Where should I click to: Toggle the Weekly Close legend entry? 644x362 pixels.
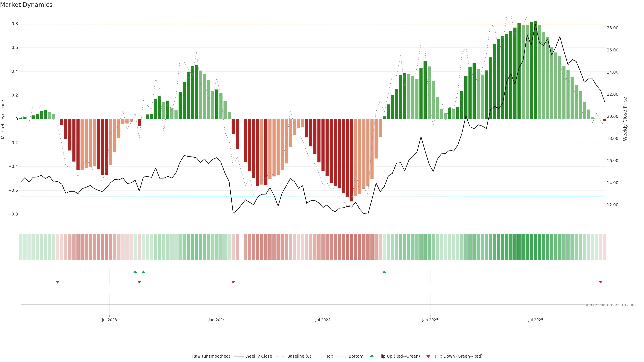(x=258, y=356)
